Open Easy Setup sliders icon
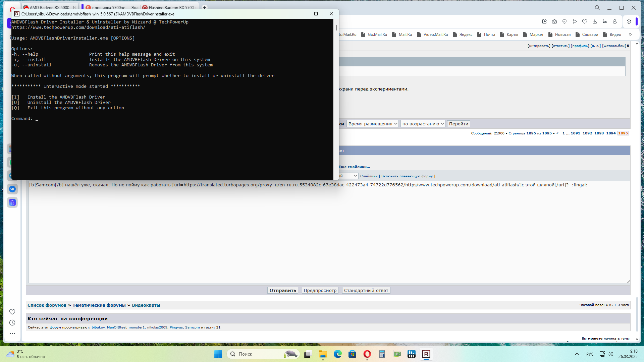Viewport: 644px width, 362px height. pos(605,21)
